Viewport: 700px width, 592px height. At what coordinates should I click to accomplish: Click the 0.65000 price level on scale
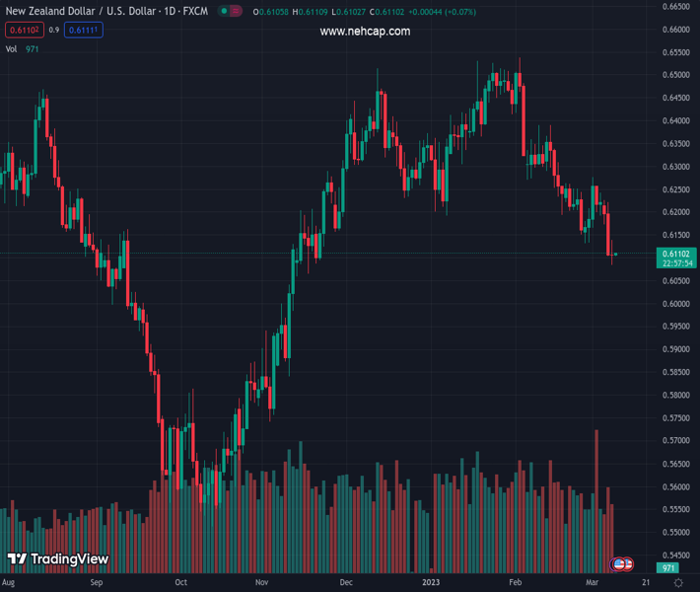click(674, 75)
